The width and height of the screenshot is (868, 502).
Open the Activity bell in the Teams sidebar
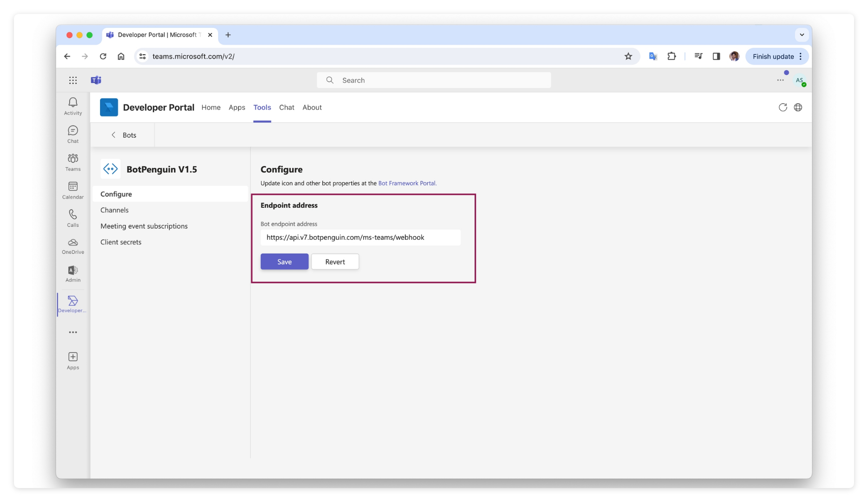tap(73, 106)
